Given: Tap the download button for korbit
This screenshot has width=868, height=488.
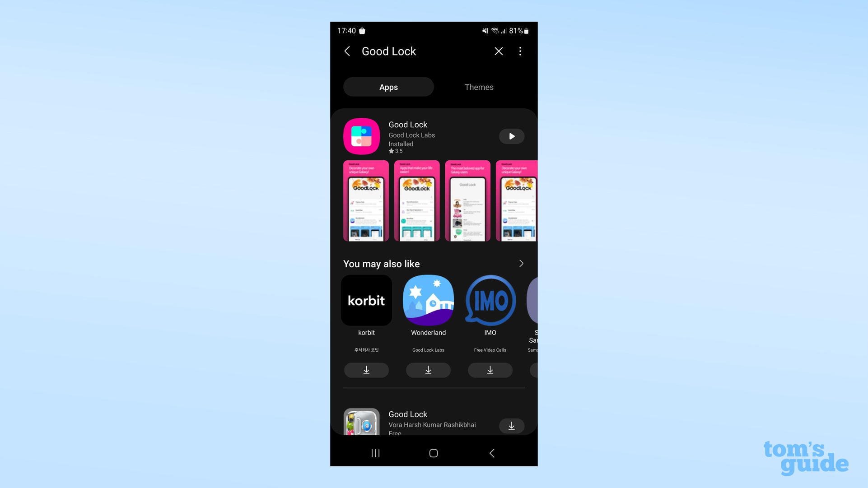Looking at the screenshot, I should tap(366, 369).
